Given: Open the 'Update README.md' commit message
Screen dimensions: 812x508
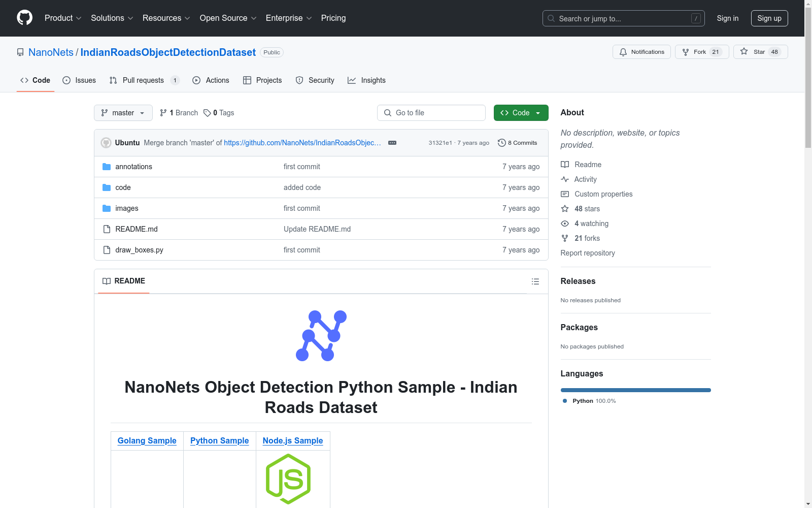Looking at the screenshot, I should [x=317, y=229].
